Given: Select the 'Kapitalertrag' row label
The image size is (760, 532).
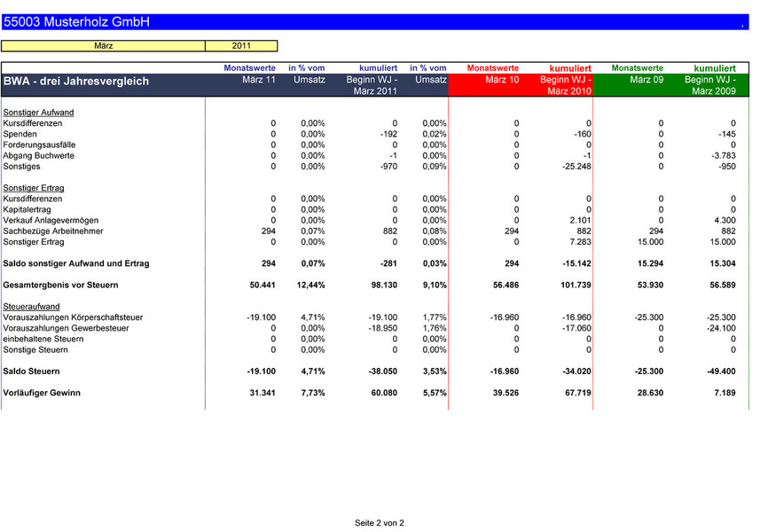Looking at the screenshot, I should point(27,209).
